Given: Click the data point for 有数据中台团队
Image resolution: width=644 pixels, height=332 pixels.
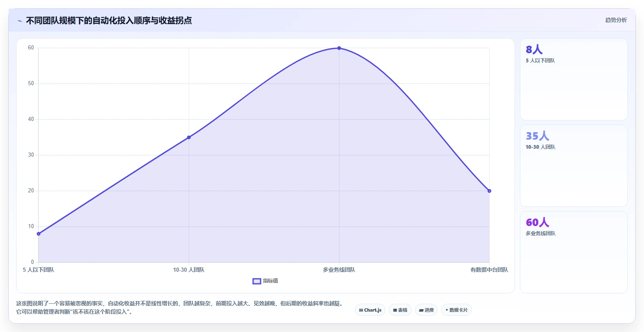Looking at the screenshot, I should click(x=489, y=191).
